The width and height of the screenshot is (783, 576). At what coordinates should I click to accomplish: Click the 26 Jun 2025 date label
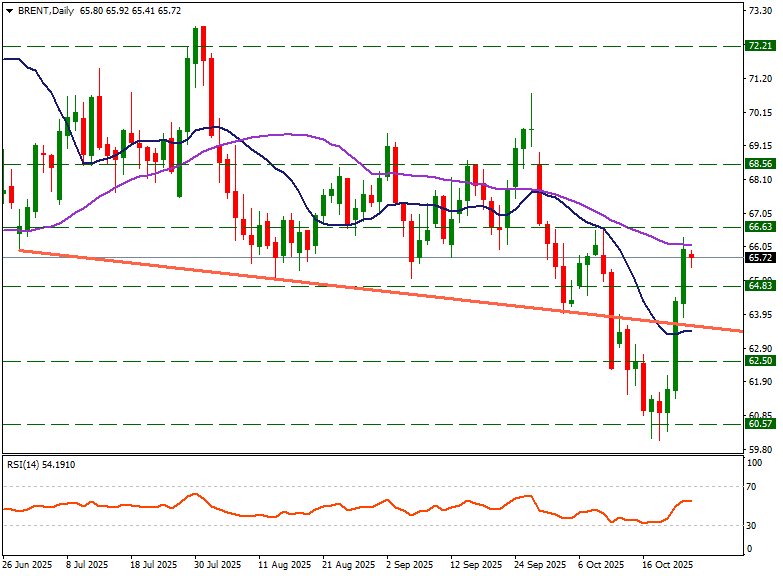pos(27,564)
